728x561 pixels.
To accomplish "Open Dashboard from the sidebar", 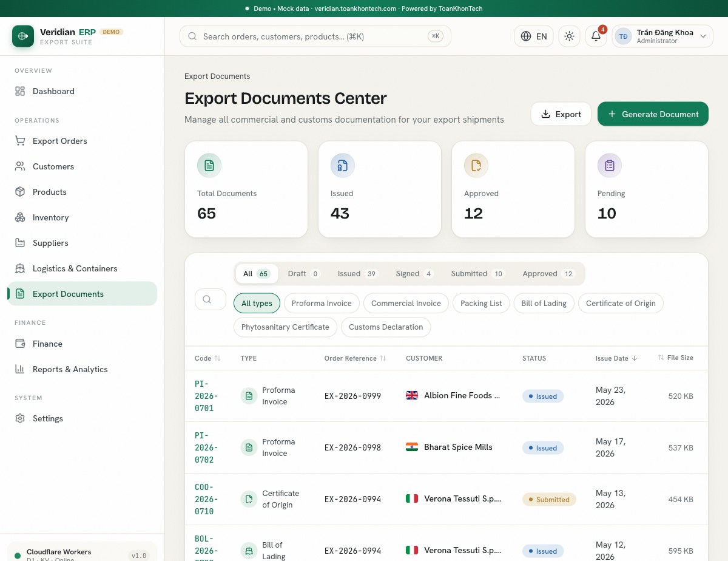I will (x=82, y=91).
